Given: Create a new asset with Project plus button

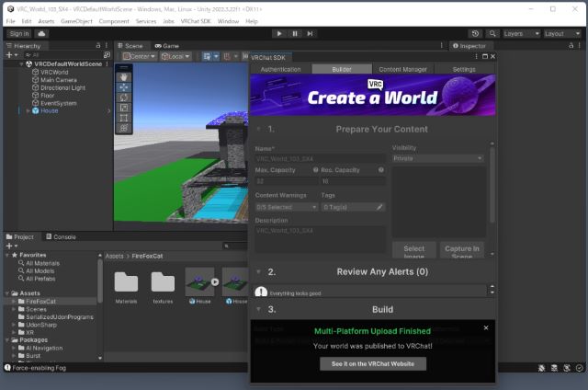Looking at the screenshot, I should coord(11,246).
